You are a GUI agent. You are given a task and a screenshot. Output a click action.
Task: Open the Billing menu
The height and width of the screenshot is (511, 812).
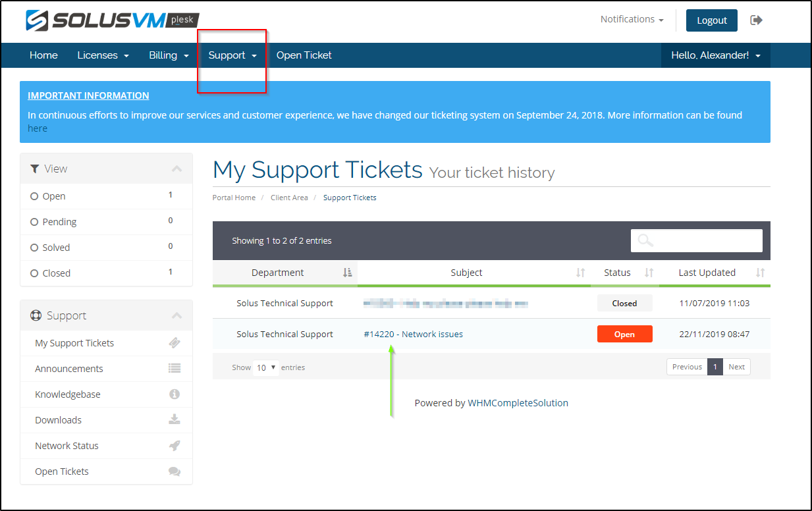168,55
